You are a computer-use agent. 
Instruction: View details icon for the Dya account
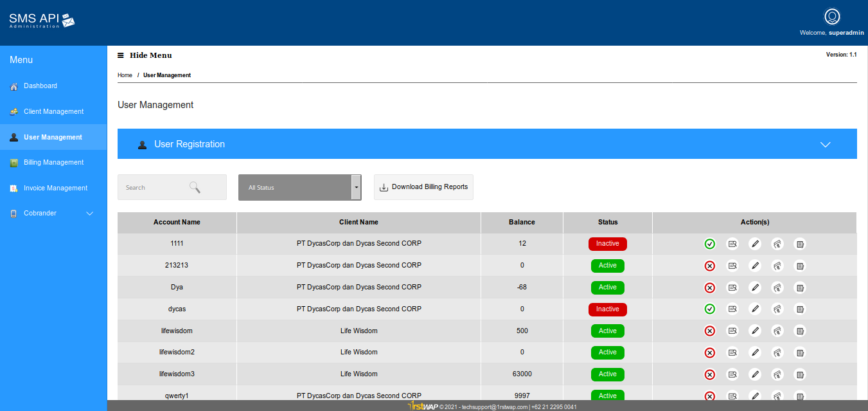tap(732, 288)
